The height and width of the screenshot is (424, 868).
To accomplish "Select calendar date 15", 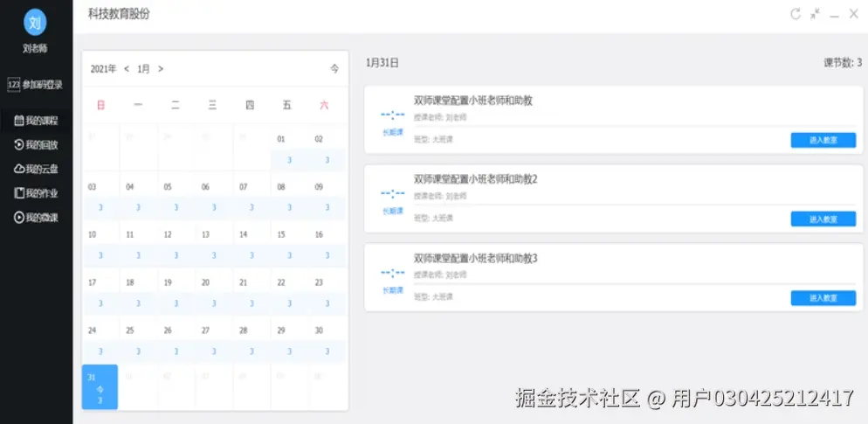I will click(x=289, y=245).
